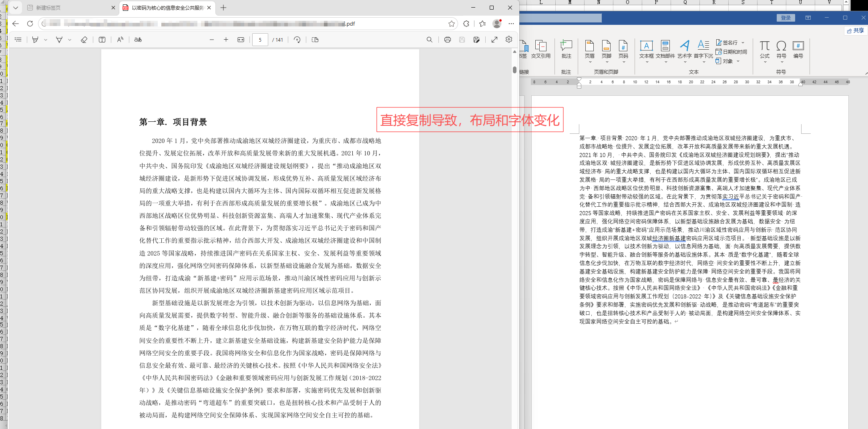The height and width of the screenshot is (429, 868).
Task: Open a new browser tab
Action: click(x=223, y=8)
